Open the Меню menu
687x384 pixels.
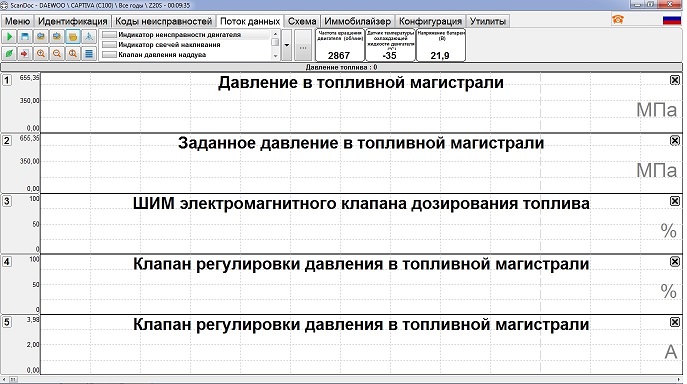click(x=18, y=21)
